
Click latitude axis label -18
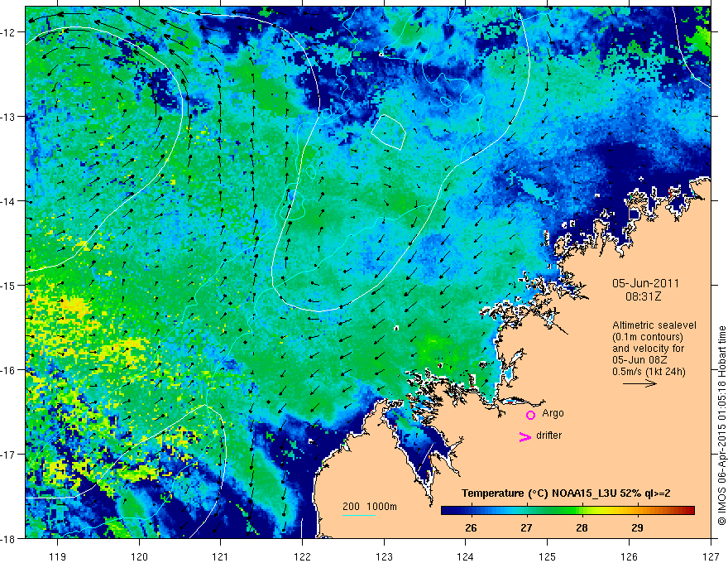(x=8, y=538)
